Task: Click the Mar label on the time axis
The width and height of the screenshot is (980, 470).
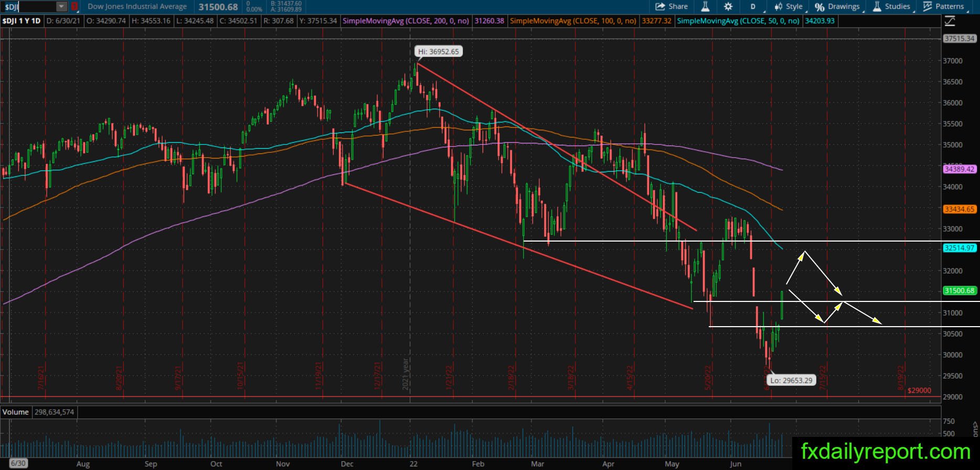Action: [537, 464]
